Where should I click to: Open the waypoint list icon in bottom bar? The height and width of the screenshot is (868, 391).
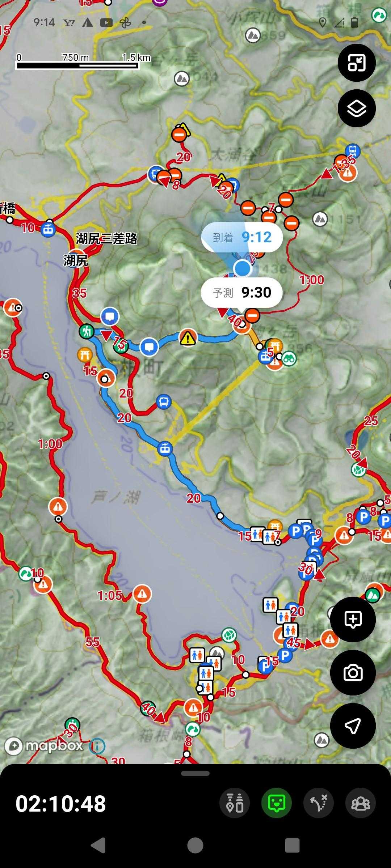[235, 803]
